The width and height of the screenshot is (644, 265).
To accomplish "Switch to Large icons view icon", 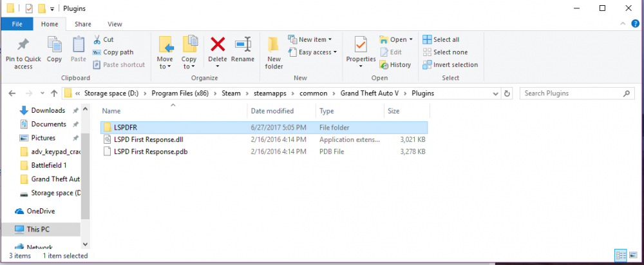I will click(x=632, y=255).
